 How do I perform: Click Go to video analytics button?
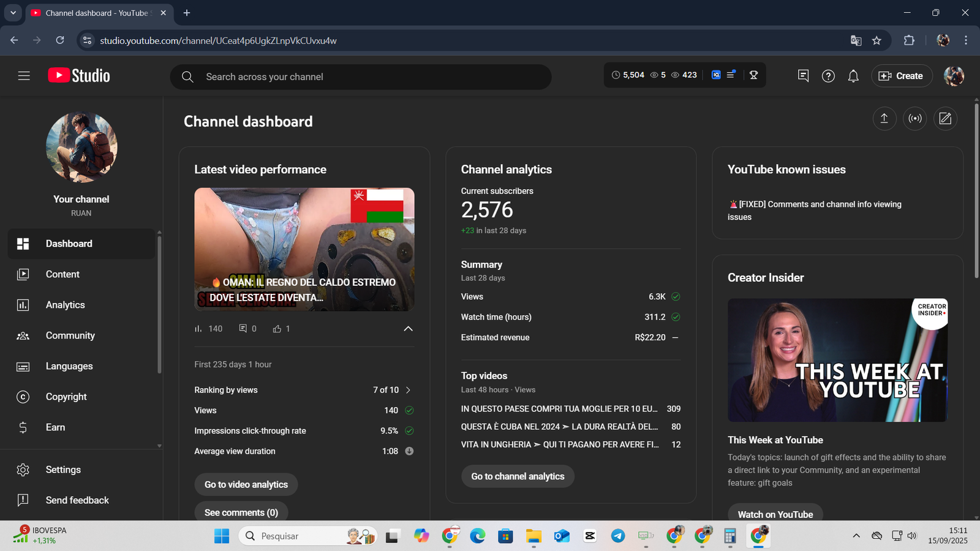246,484
